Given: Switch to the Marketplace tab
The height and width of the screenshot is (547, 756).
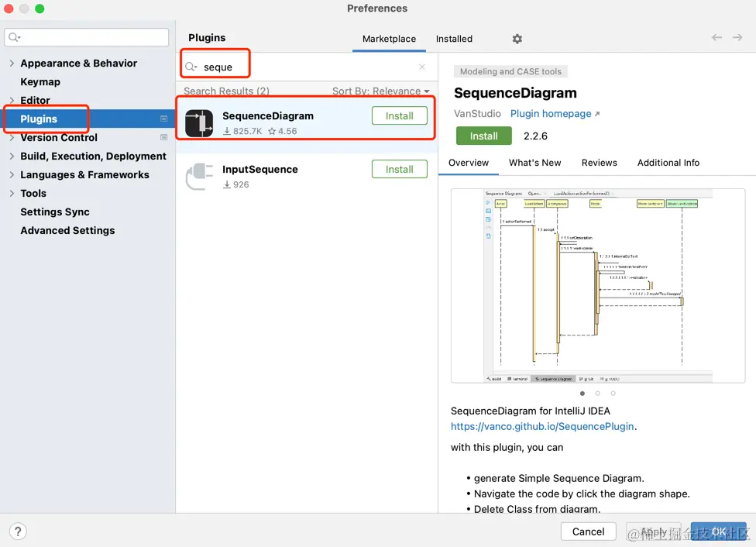Looking at the screenshot, I should click(389, 39).
